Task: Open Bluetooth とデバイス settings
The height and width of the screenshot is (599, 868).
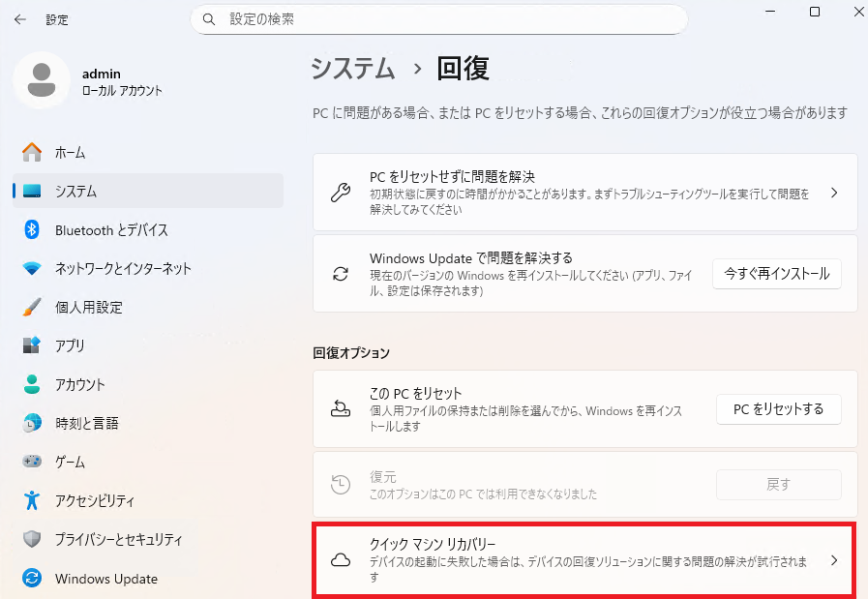Action: [148, 229]
